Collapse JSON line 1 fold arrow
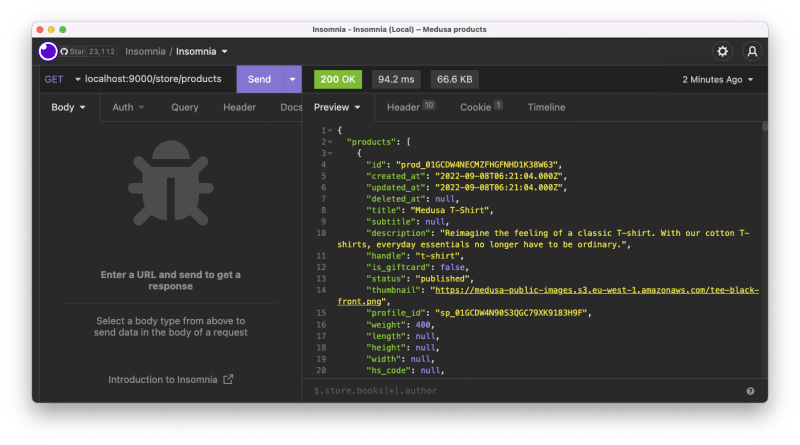 pos(330,131)
